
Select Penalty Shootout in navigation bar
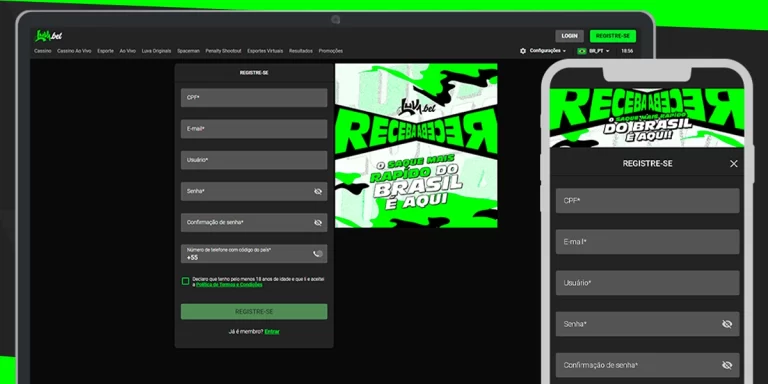pyautogui.click(x=223, y=51)
